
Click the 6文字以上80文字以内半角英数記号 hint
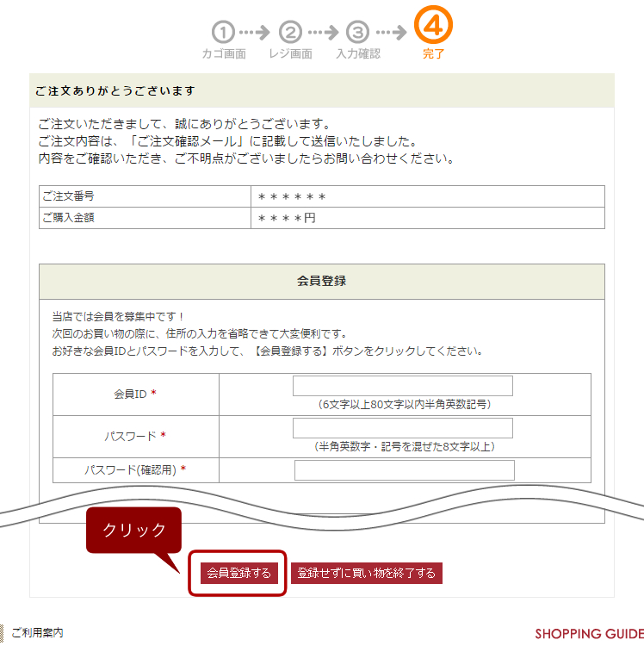click(405, 405)
